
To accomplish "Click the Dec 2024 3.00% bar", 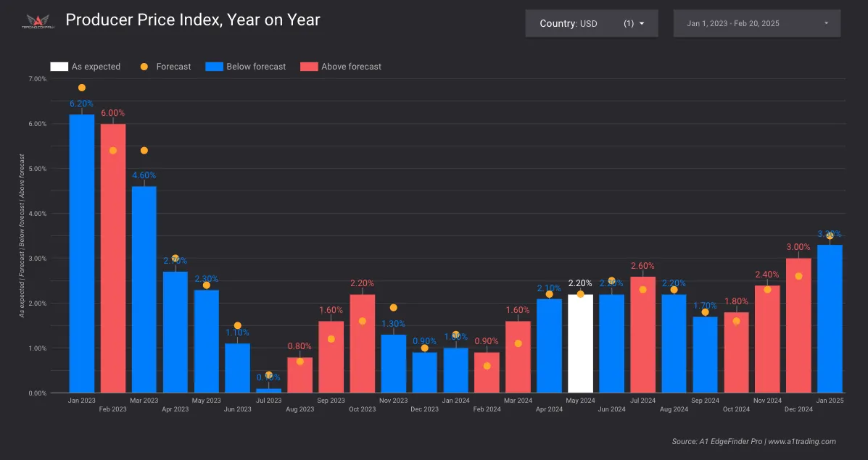I will [798, 326].
